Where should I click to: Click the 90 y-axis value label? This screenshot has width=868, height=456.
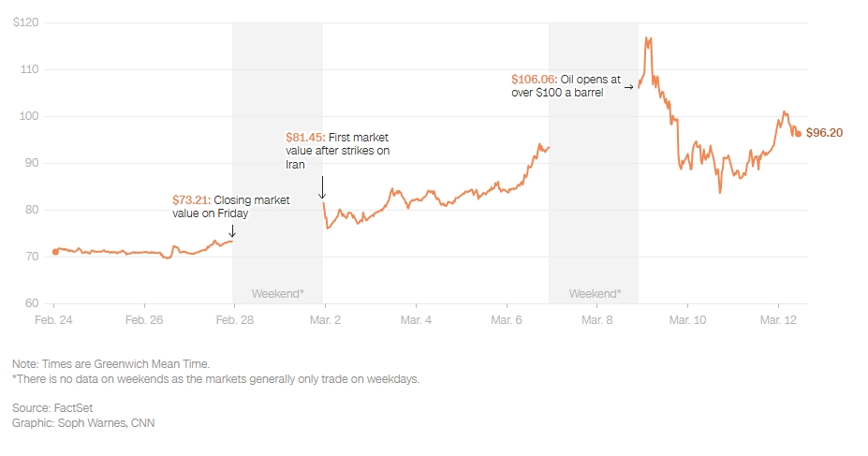click(31, 163)
